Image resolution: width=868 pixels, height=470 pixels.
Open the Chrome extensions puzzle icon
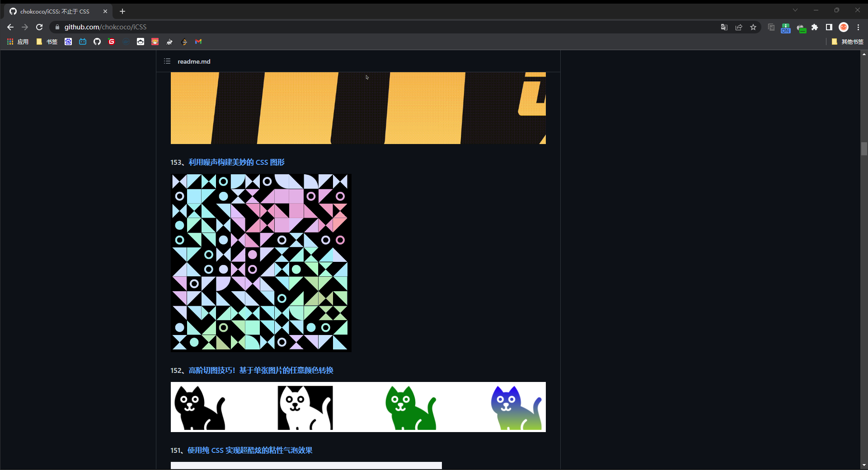tap(815, 27)
